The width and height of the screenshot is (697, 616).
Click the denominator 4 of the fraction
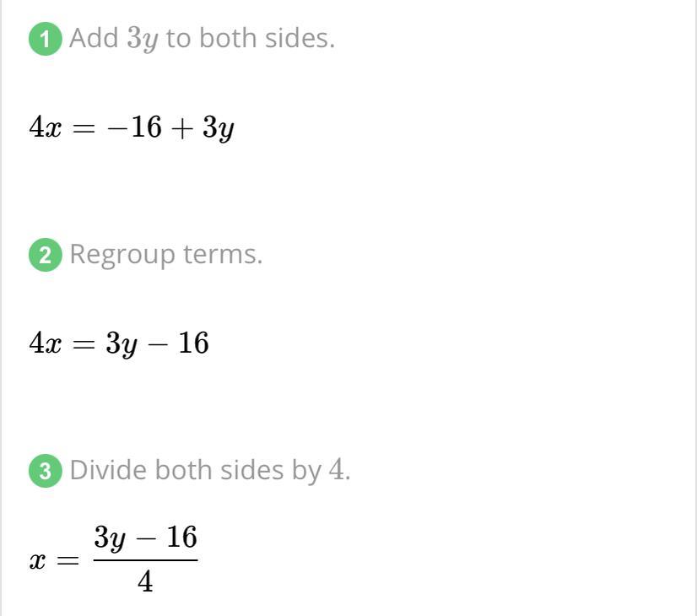pos(145,581)
